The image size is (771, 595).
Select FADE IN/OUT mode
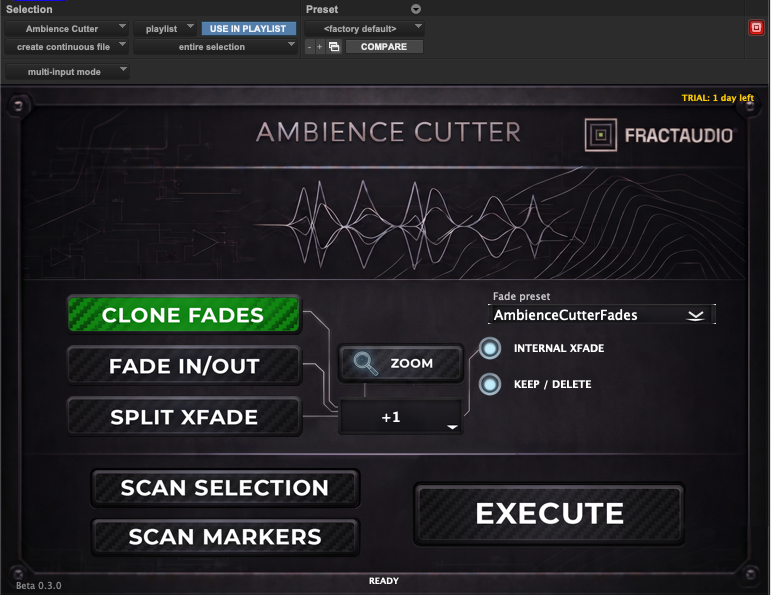(x=183, y=366)
